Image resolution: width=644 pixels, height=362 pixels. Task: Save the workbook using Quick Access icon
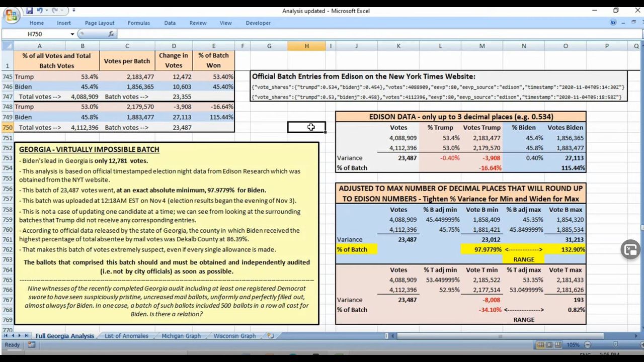30,11
